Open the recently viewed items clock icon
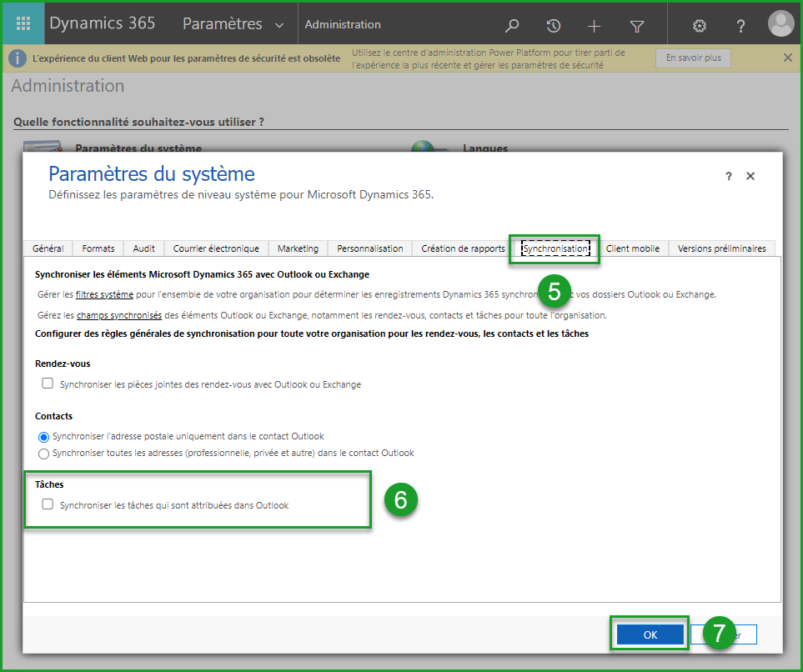 553,24
